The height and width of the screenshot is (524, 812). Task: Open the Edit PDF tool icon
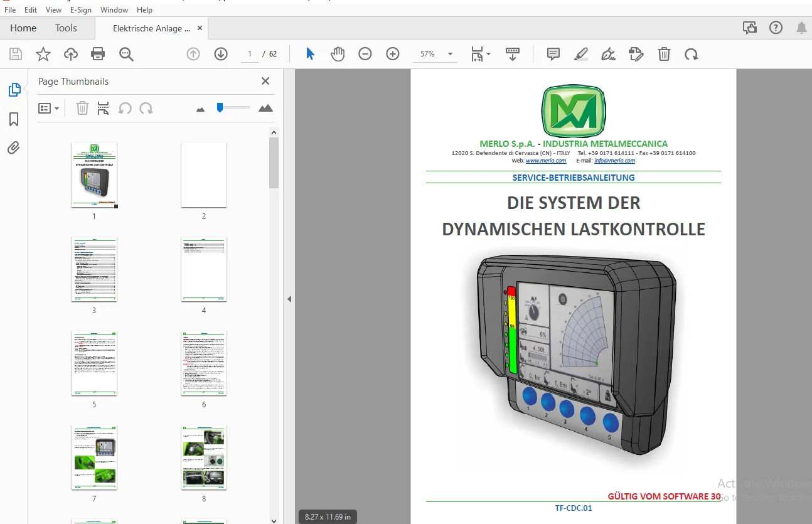636,54
